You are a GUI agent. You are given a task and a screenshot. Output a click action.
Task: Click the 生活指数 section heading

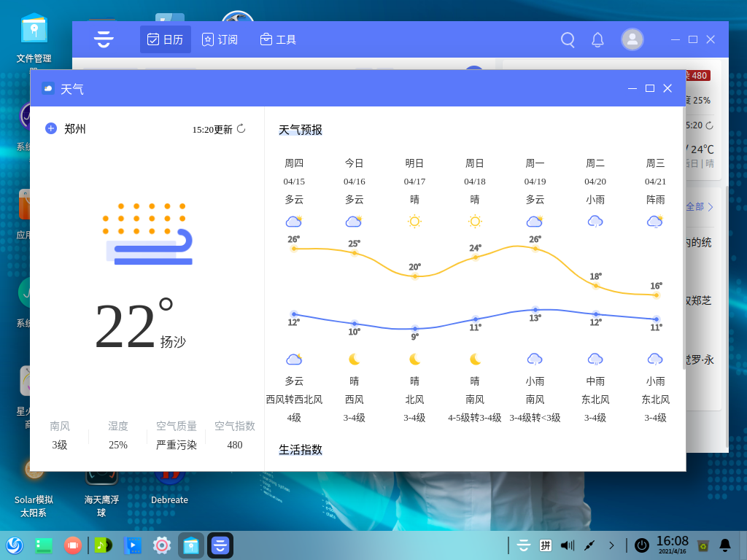300,449
